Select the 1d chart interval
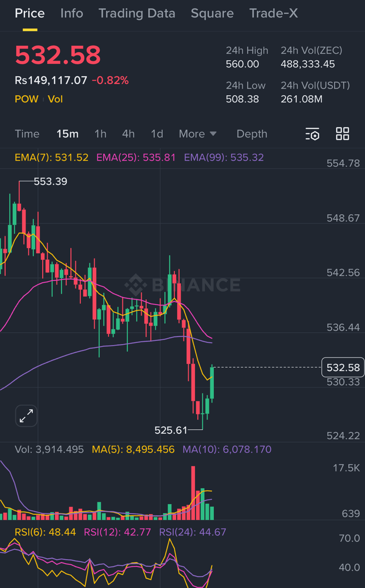This screenshot has width=365, height=588. (x=157, y=134)
